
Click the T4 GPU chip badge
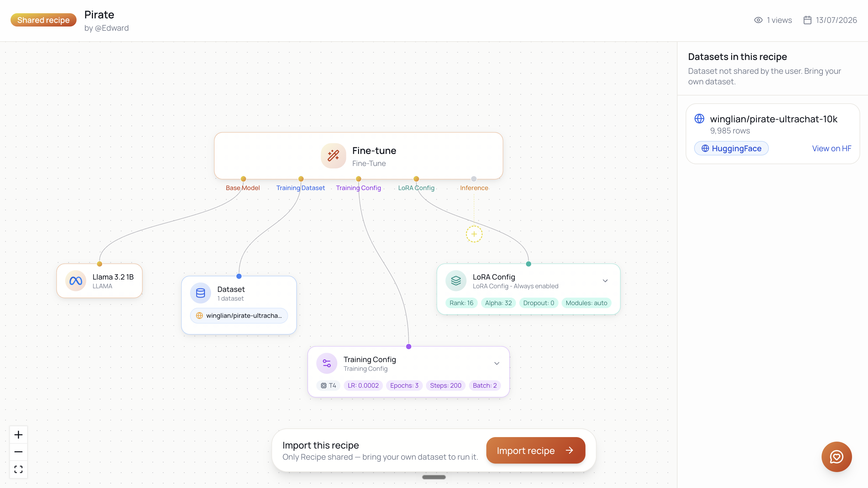(328, 385)
